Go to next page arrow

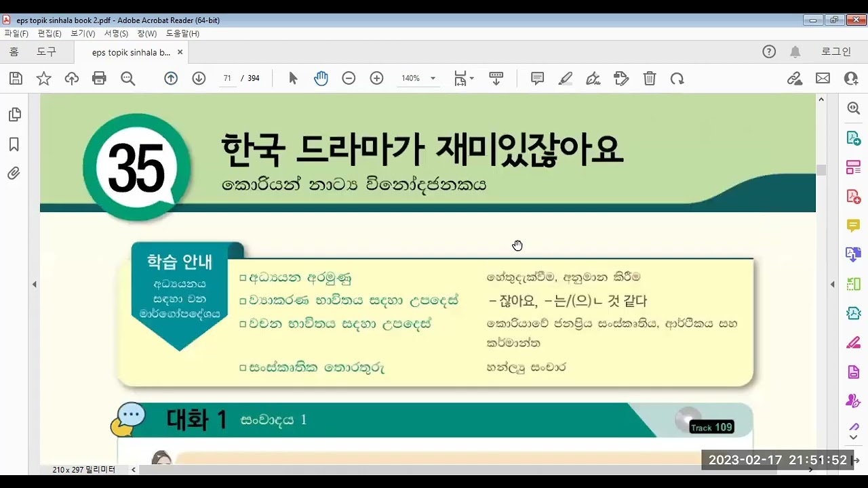pyautogui.click(x=199, y=79)
